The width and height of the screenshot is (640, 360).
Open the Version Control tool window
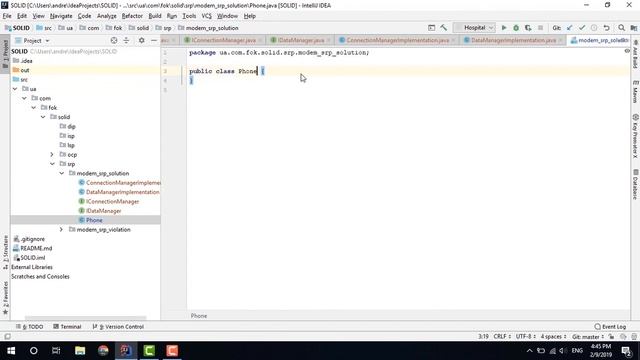click(x=118, y=327)
